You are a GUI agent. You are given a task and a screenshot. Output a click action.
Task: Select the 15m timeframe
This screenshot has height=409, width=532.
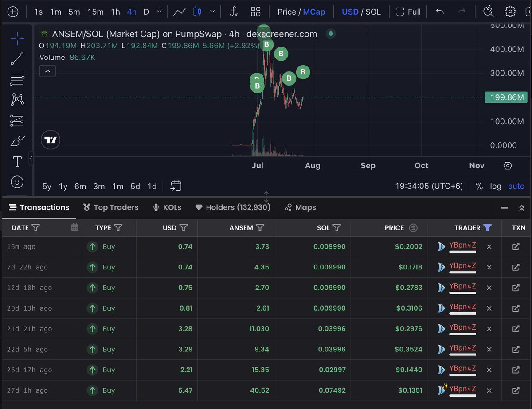[95, 12]
